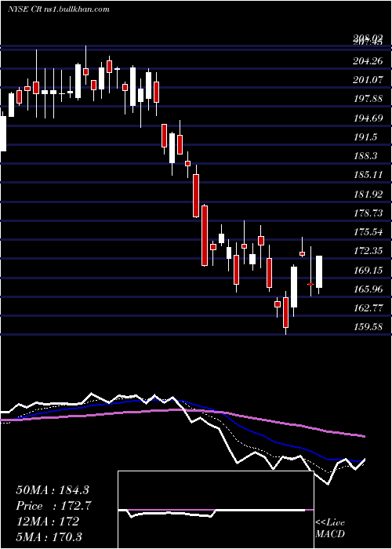Click the 201.07 price level label

coord(368,80)
